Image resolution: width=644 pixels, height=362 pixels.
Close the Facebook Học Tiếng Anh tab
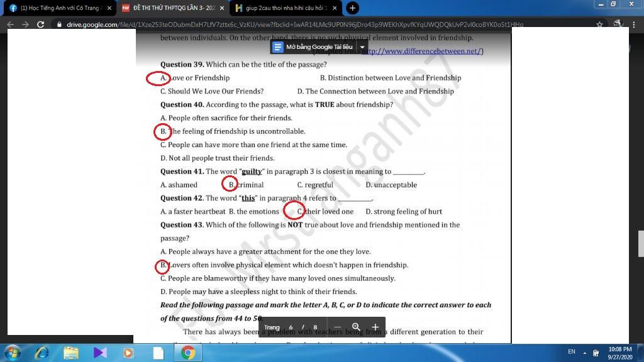click(x=109, y=8)
